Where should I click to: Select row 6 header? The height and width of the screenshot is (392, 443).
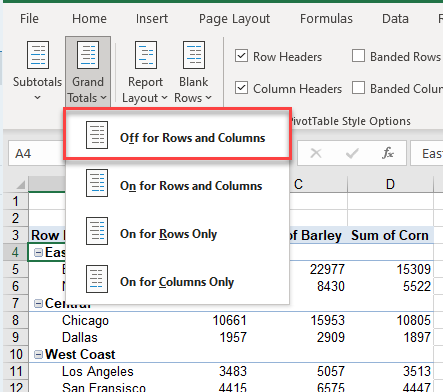tap(15, 286)
